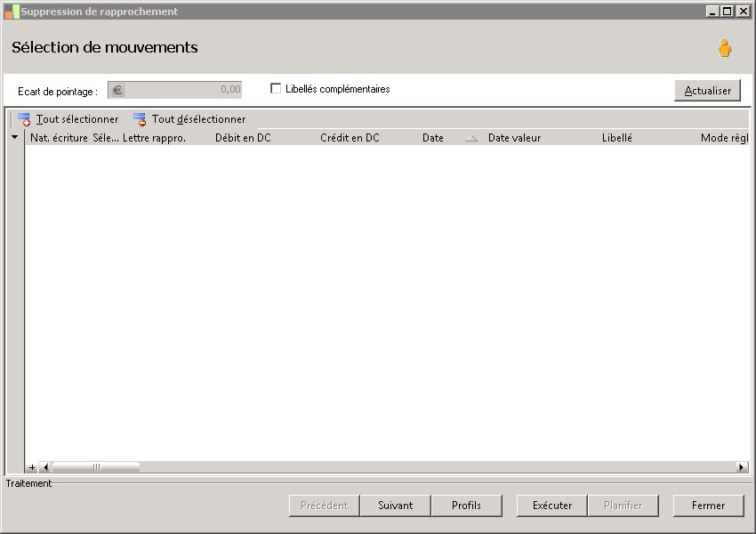Enable Libellés complémentaires checkbox
756x534 pixels.
pyautogui.click(x=276, y=88)
